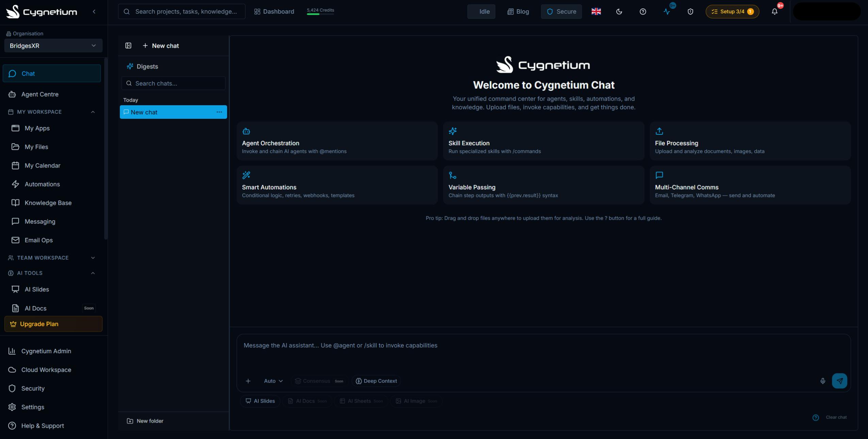The image size is (868, 439).
Task: Click the Upgrade Plan button
Action: [53, 324]
